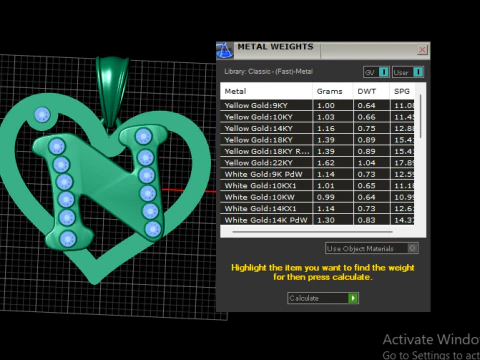Click the 0.99 grams value
This screenshot has width=480, height=360.
point(326,197)
